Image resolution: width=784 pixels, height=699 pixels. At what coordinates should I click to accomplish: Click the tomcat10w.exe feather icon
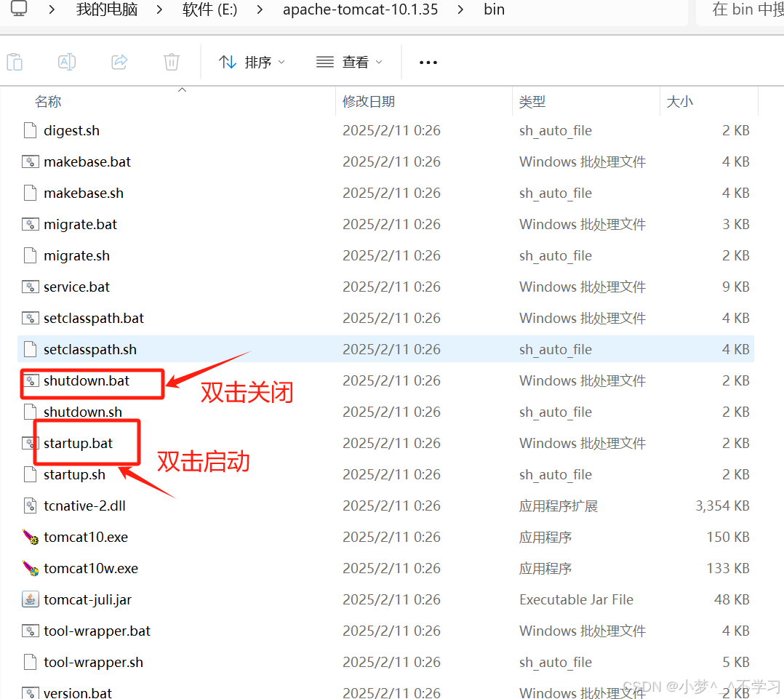(31, 568)
